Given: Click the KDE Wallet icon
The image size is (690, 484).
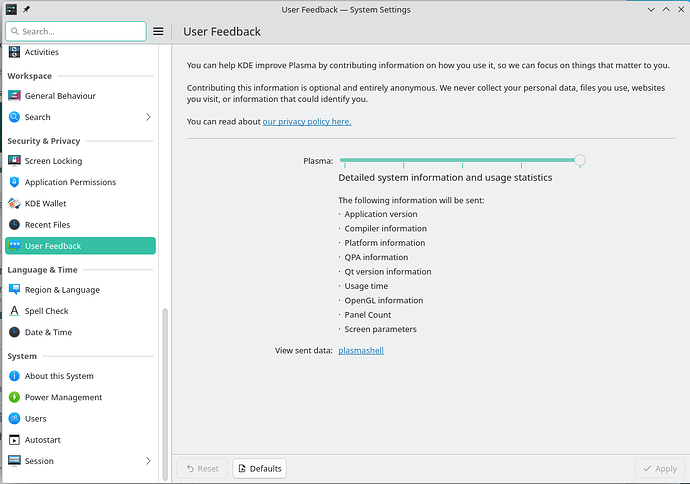Looking at the screenshot, I should click(14, 203).
